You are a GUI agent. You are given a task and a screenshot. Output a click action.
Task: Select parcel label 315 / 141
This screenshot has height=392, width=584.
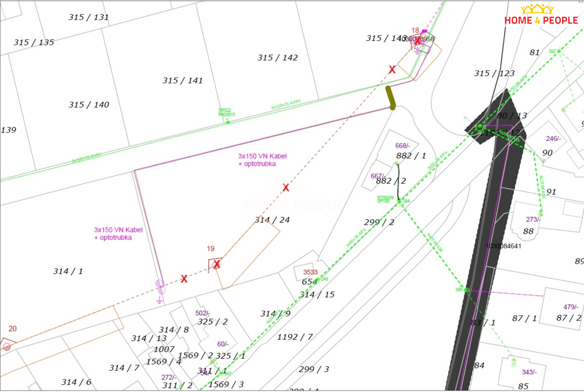(x=182, y=81)
